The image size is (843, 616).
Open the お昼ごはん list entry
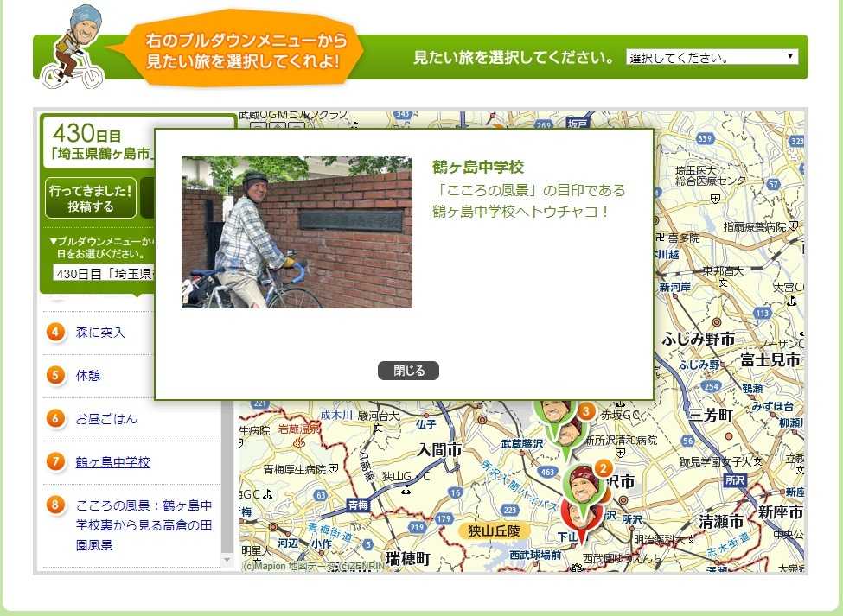coord(106,419)
